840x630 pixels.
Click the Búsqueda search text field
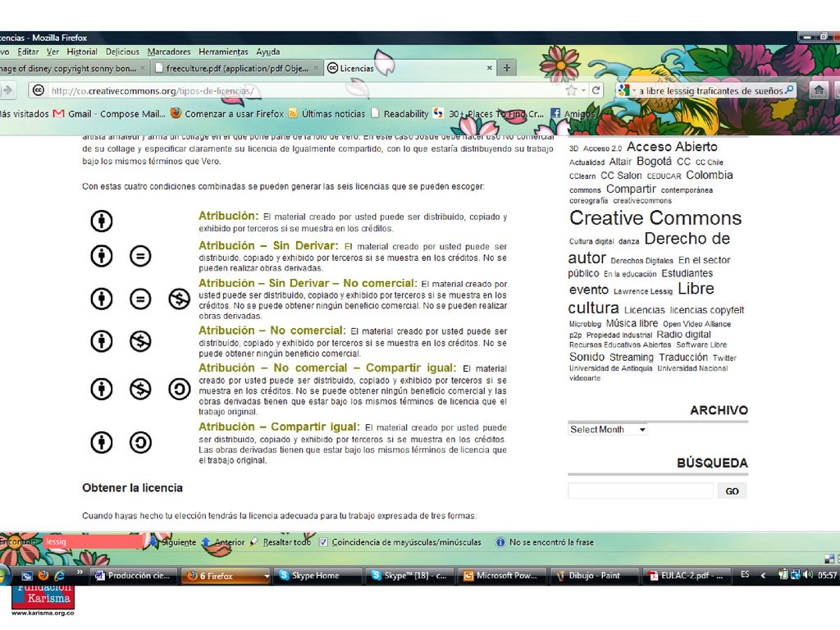[x=641, y=491]
